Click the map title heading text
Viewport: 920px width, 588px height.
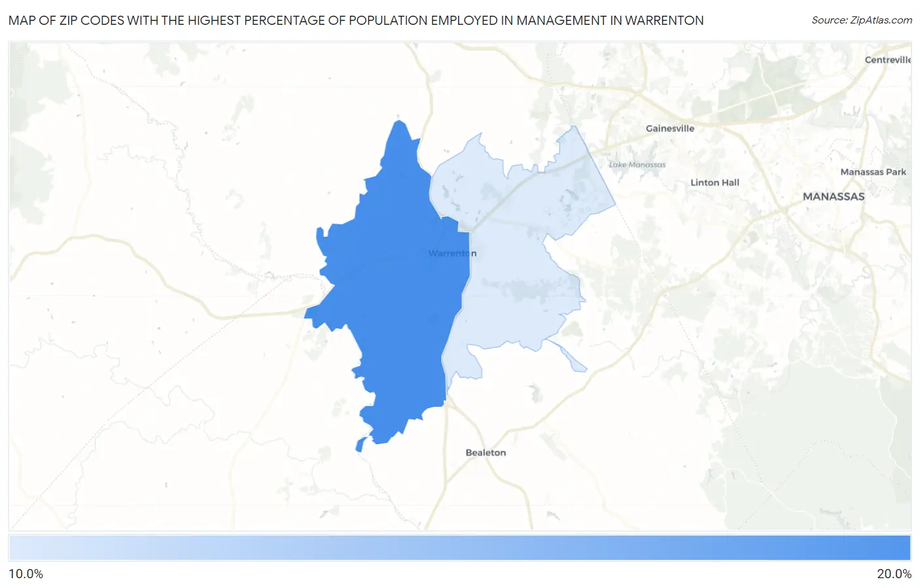tap(356, 20)
